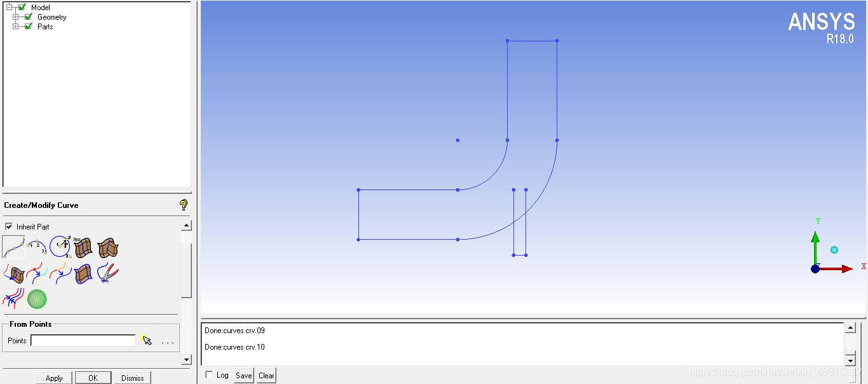Open the help question mark icon
The height and width of the screenshot is (384, 868).
tap(184, 205)
